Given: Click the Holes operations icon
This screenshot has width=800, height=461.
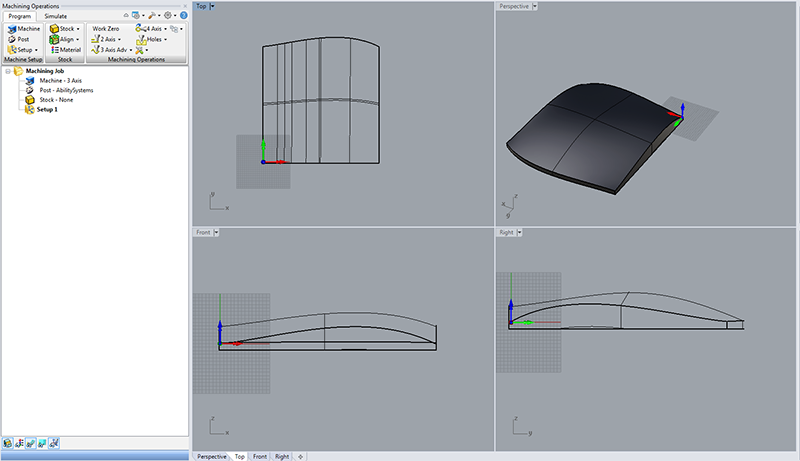Looking at the screenshot, I should pyautogui.click(x=141, y=40).
